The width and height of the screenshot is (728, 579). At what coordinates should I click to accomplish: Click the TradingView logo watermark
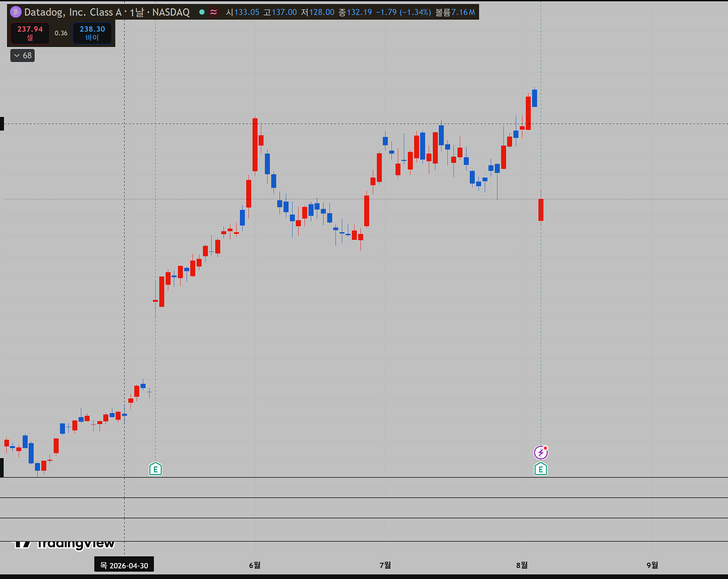click(64, 544)
